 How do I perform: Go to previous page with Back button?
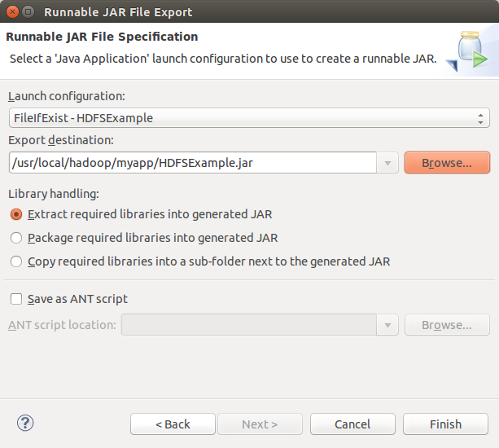(x=173, y=424)
